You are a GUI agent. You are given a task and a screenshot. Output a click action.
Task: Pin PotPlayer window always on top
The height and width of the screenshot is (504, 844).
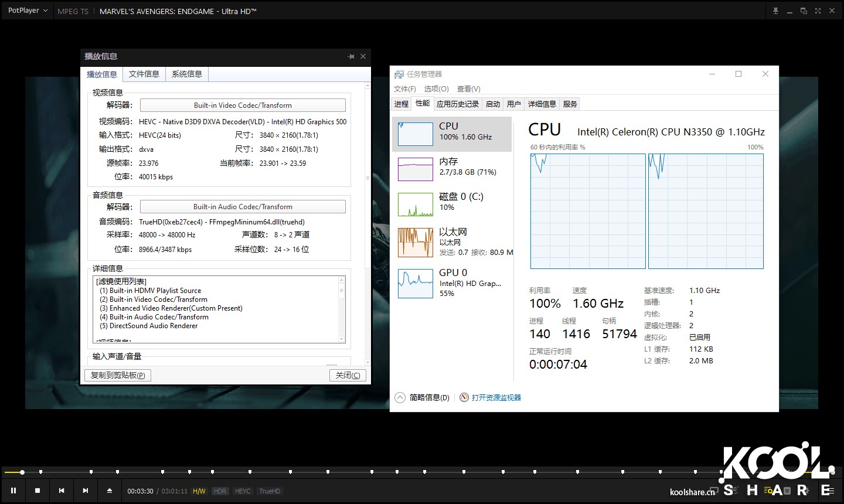(x=775, y=11)
